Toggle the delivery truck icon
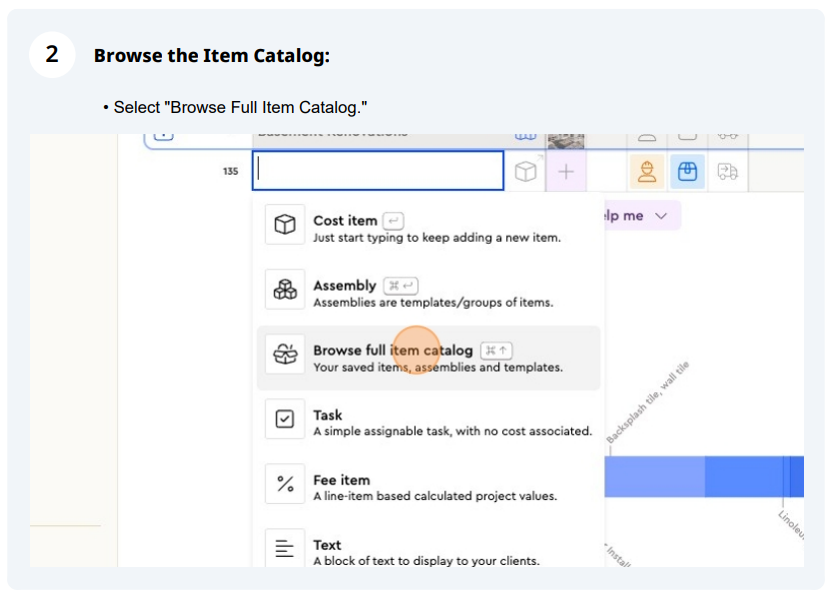835x599 pixels. pyautogui.click(x=727, y=171)
